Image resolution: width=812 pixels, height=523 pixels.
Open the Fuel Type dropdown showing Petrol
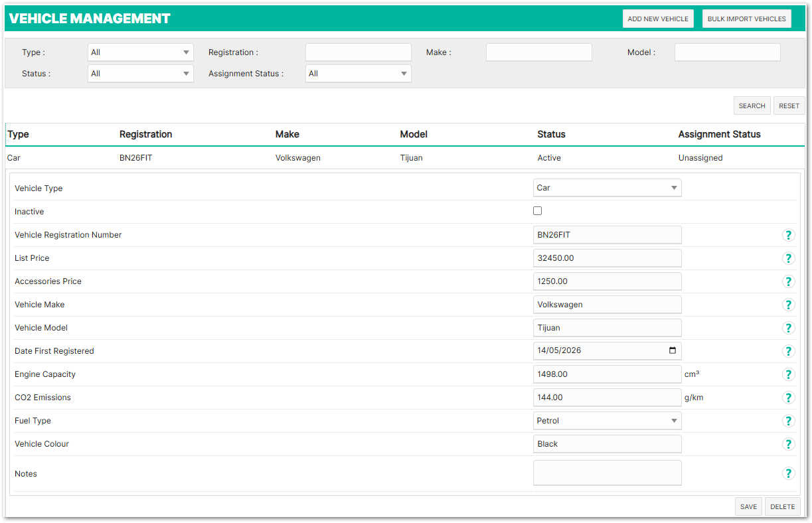click(x=607, y=421)
